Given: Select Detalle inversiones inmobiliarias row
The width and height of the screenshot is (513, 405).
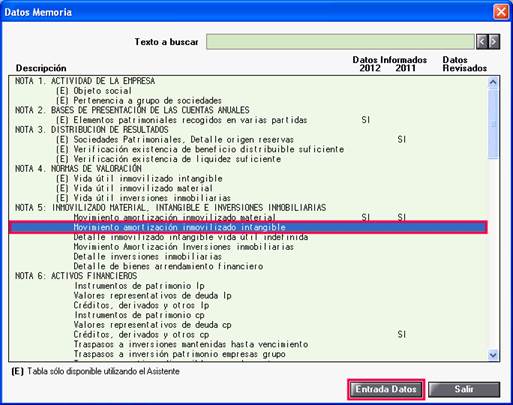Looking at the screenshot, I should [248, 257].
